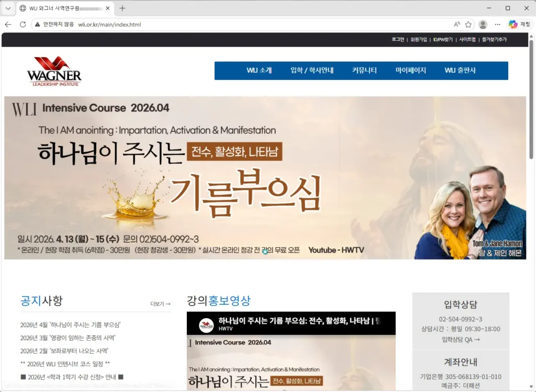
Task: Click account number 305-068139-01-010
Action: click(473, 377)
